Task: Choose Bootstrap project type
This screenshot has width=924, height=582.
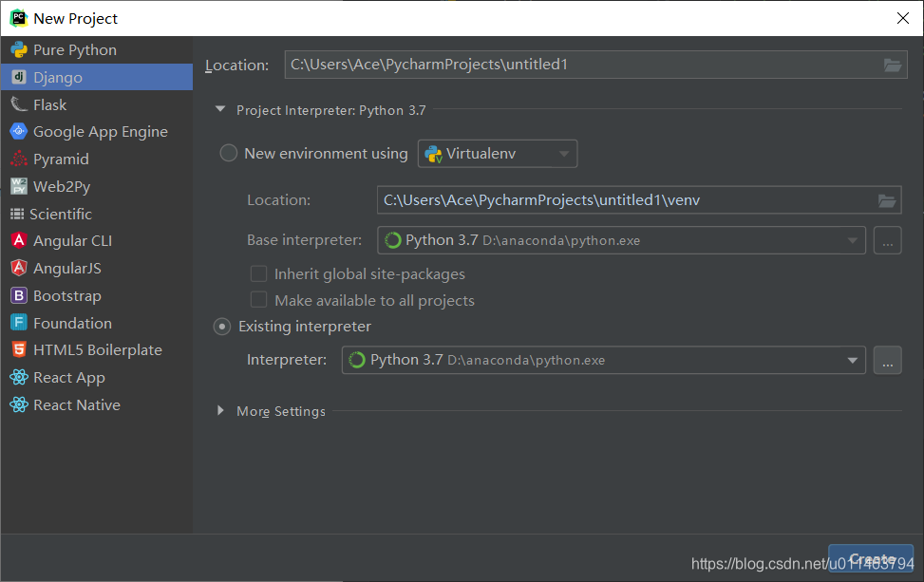Action: pyautogui.click(x=97, y=295)
